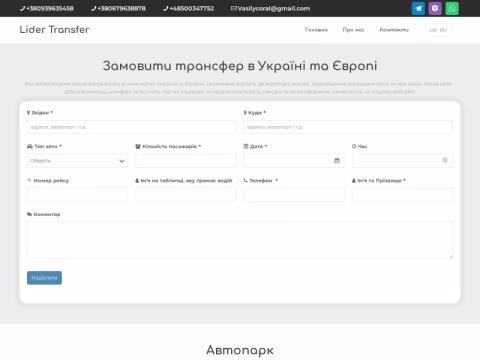Click the Коментар text area
Viewport: 480px width, 360px height.
tap(240, 240)
